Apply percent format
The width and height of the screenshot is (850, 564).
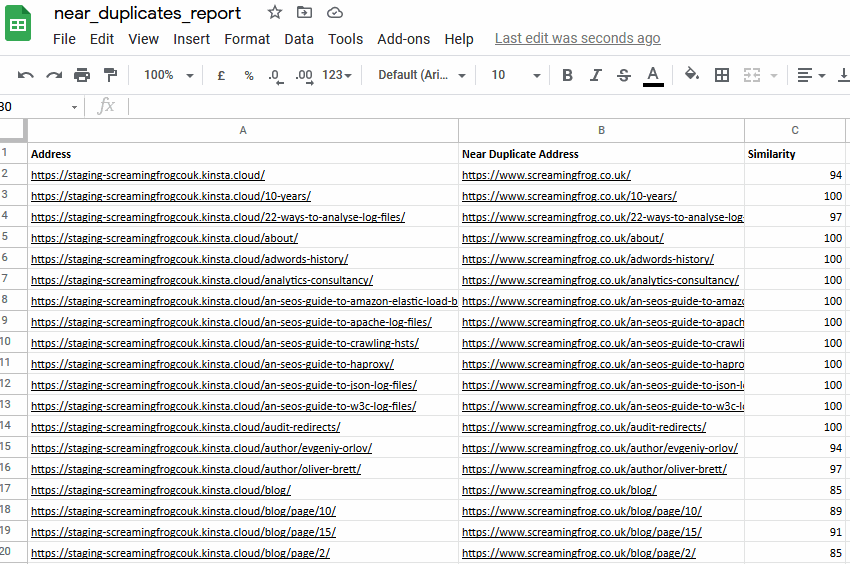(249, 75)
